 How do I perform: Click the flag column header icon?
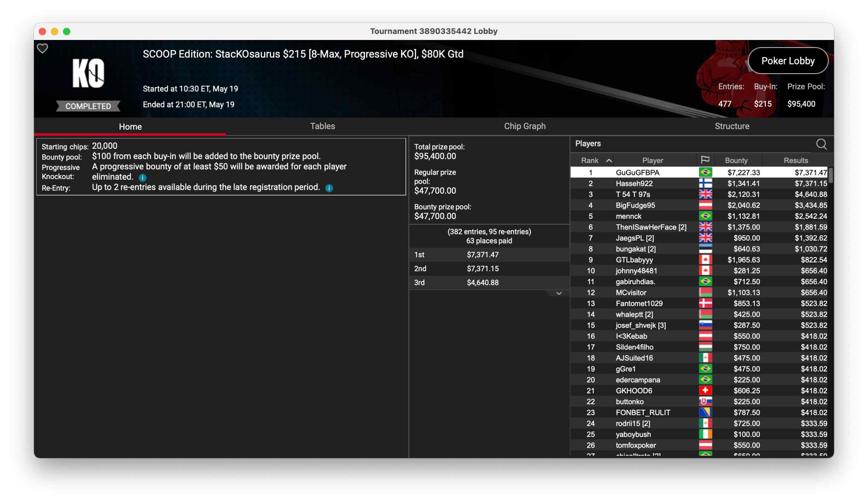pos(705,160)
